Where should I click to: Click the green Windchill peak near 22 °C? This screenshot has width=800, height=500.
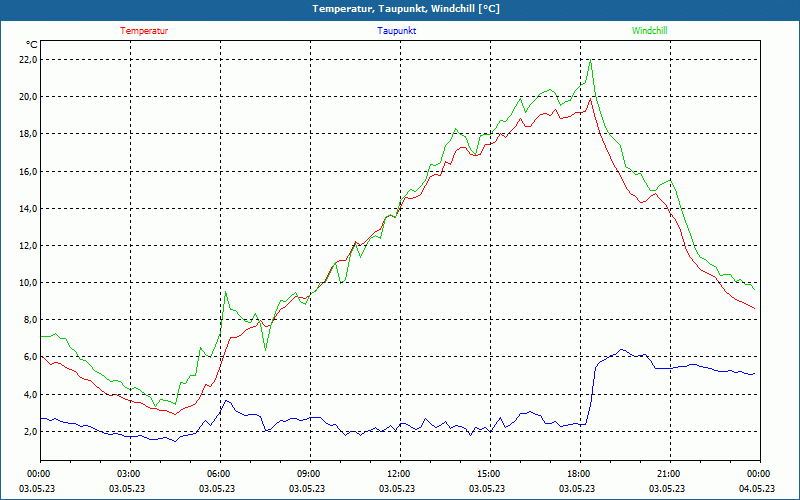click(x=590, y=60)
